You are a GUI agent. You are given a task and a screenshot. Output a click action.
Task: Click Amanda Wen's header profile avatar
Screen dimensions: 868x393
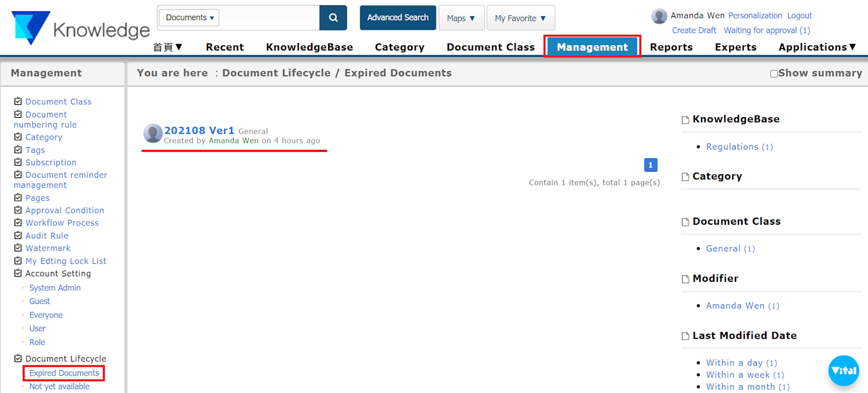659,16
